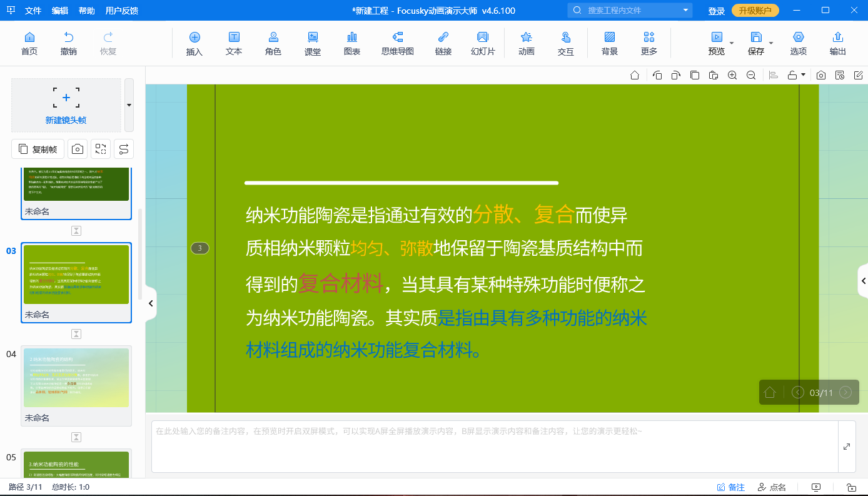The image size is (868, 496).
Task: Toggle the unlock padlock in canvas toolbar
Action: (x=792, y=75)
